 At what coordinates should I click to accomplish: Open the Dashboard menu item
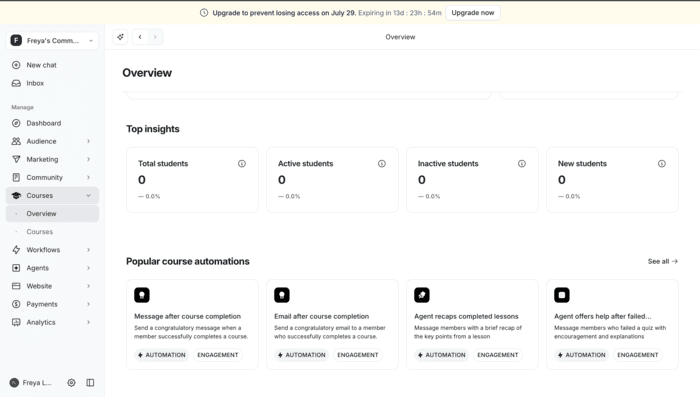(x=52, y=123)
